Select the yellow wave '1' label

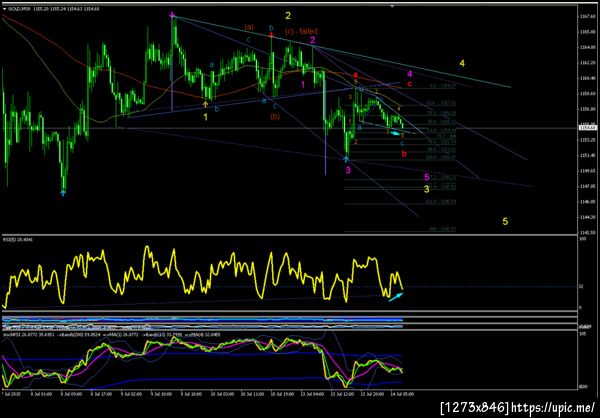click(x=205, y=117)
